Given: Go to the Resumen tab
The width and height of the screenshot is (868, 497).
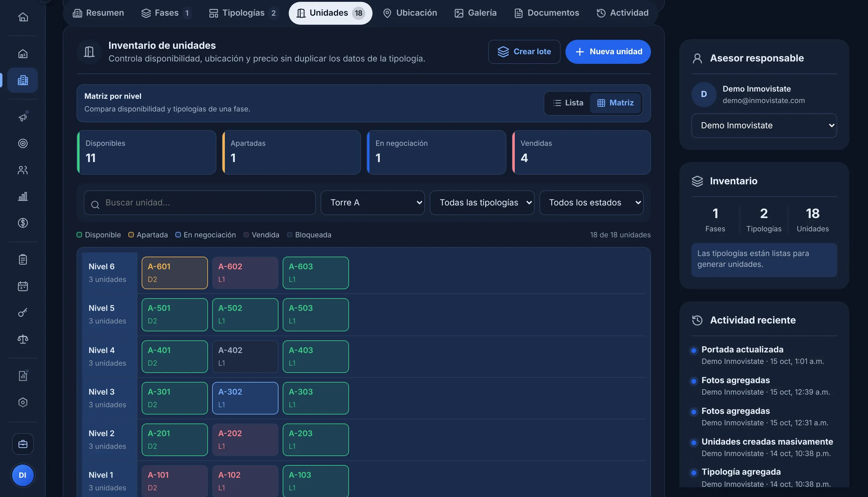Looking at the screenshot, I should pyautogui.click(x=98, y=13).
